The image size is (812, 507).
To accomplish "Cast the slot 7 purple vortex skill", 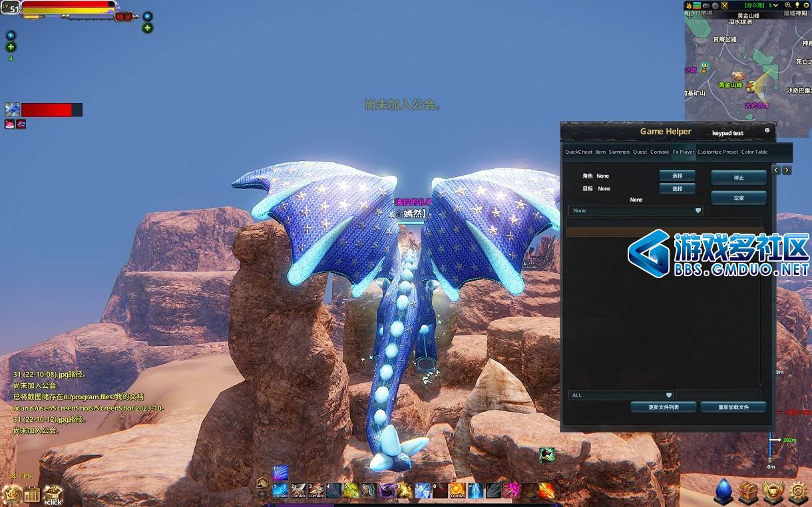I will pos(387,491).
